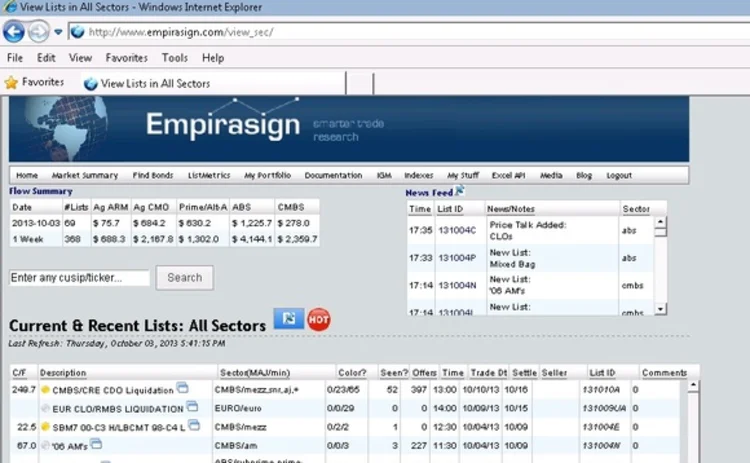Open Indexes page

coord(419,176)
